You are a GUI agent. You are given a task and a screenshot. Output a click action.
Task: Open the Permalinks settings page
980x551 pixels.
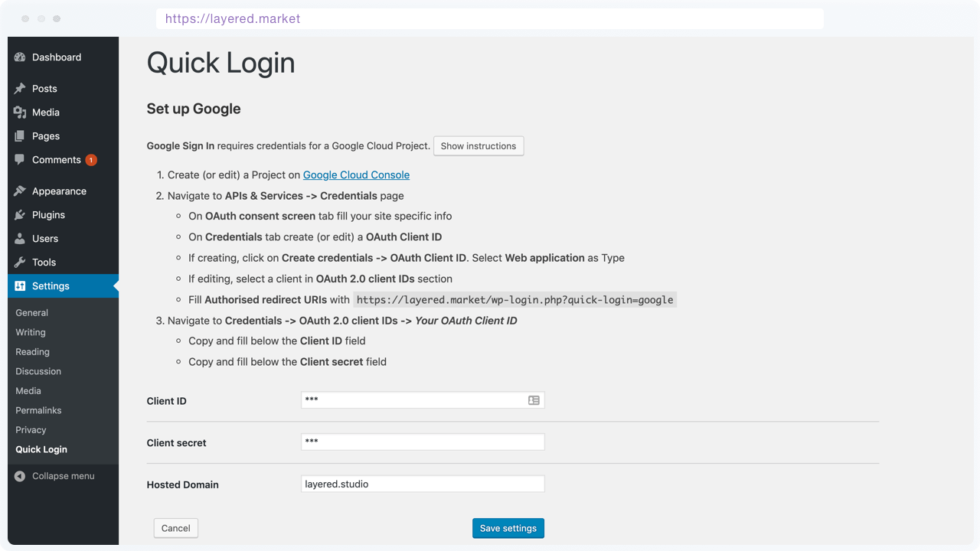[37, 410]
